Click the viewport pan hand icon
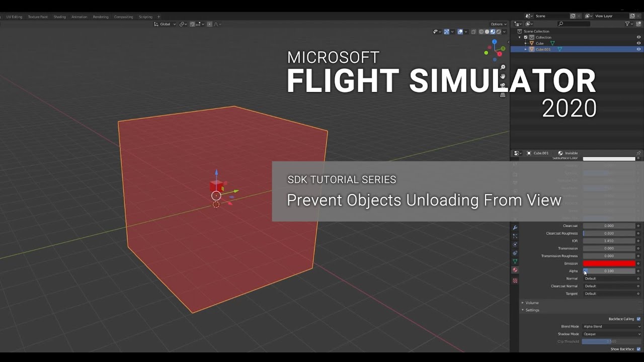 [x=503, y=76]
